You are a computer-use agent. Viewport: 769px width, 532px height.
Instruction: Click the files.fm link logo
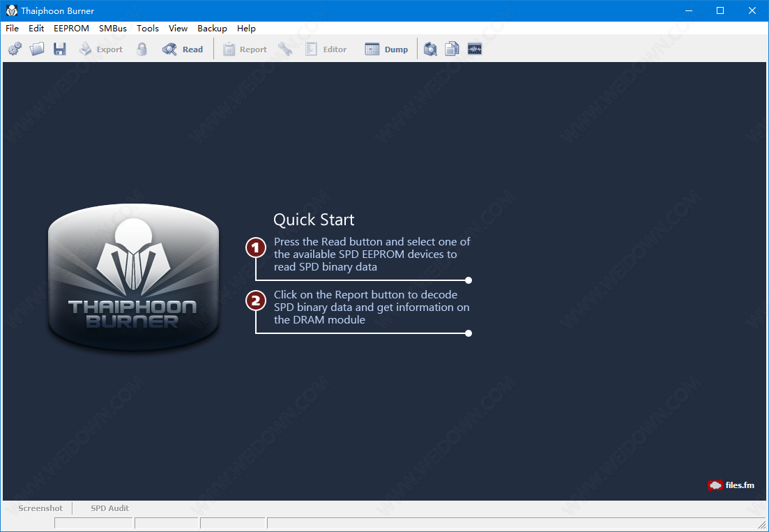731,485
